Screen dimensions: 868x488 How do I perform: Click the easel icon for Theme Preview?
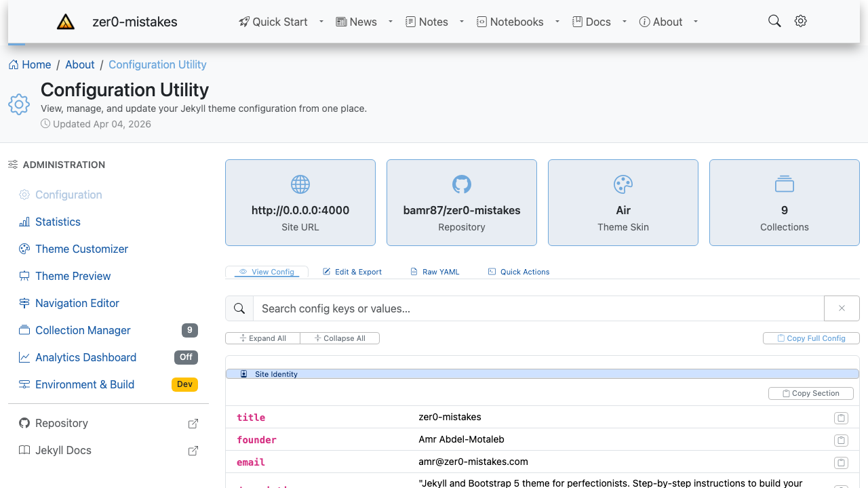click(24, 276)
